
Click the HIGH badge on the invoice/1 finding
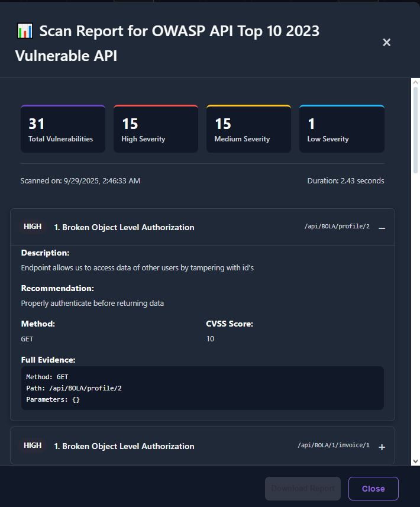point(33,445)
